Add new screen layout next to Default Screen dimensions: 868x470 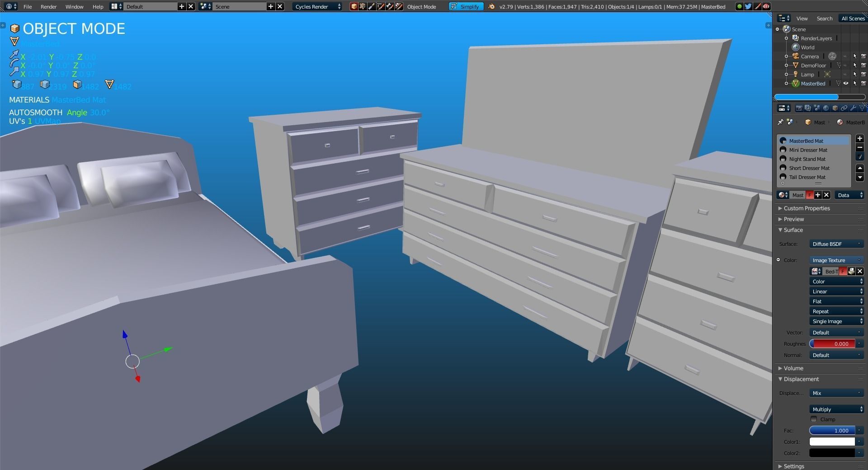pyautogui.click(x=182, y=6)
